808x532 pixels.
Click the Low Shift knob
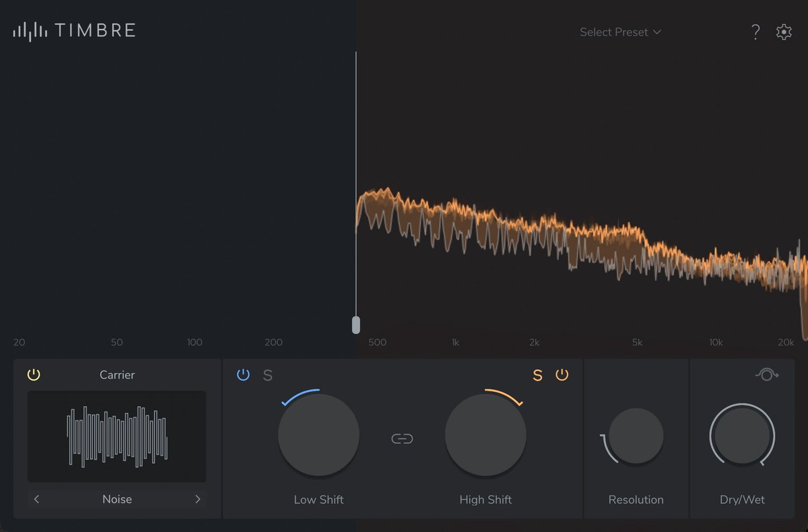(318, 434)
